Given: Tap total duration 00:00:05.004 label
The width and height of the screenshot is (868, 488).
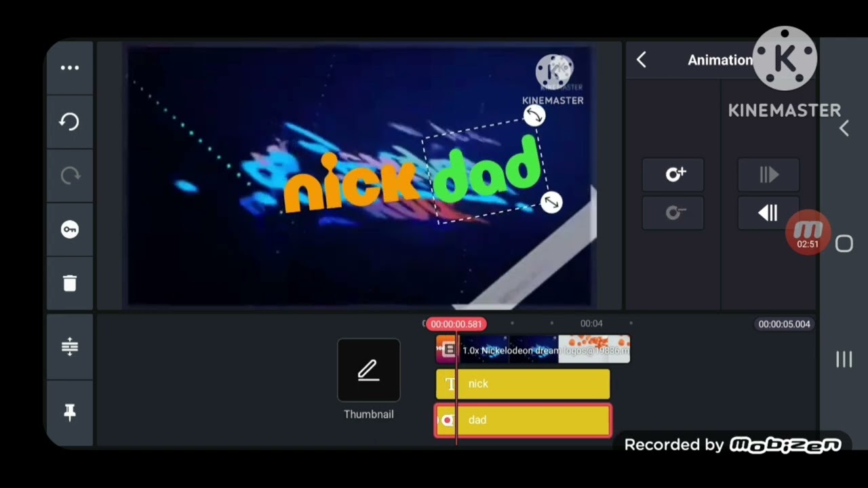Looking at the screenshot, I should tap(784, 324).
